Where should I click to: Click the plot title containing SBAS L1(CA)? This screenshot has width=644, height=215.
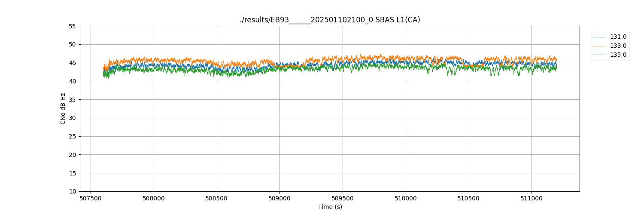click(x=330, y=20)
